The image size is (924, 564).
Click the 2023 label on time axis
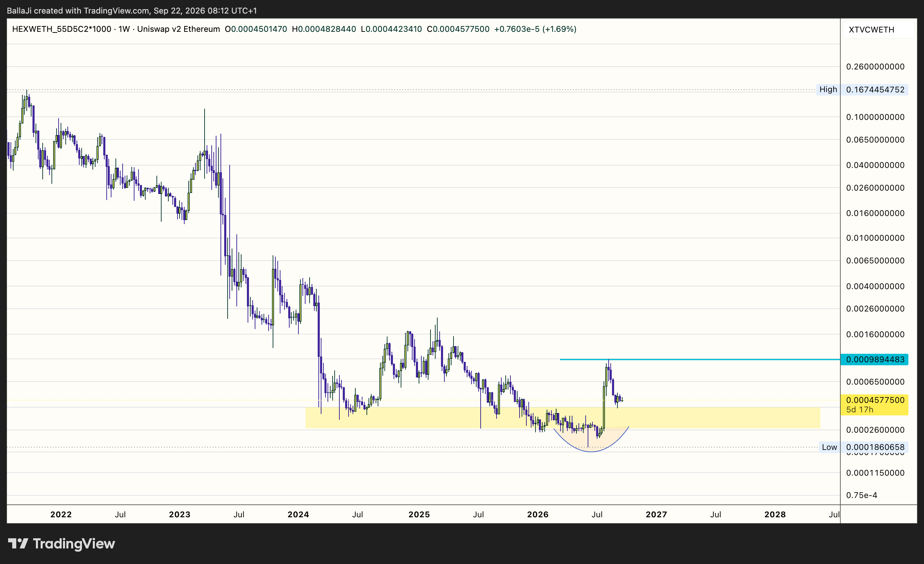point(180,515)
